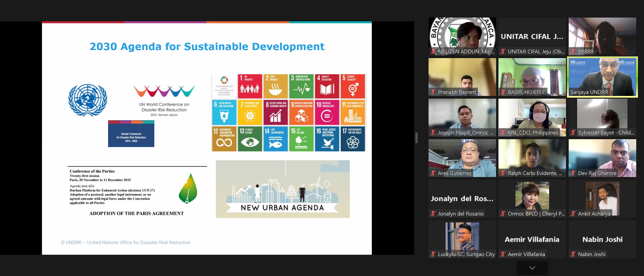The height and width of the screenshot is (276, 644).
Task: Select Dev Raj Ghimire video tile
Action: pos(602,158)
